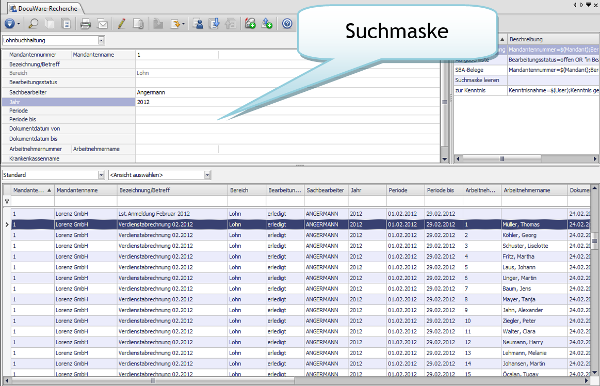Click result list horizontal scrollbar right arrow
The width and height of the screenshot is (600, 386).
[x=586, y=381]
